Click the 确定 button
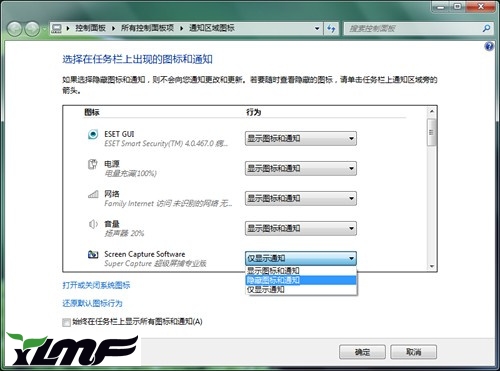Screen dimensions: 500x371 (x=362, y=352)
